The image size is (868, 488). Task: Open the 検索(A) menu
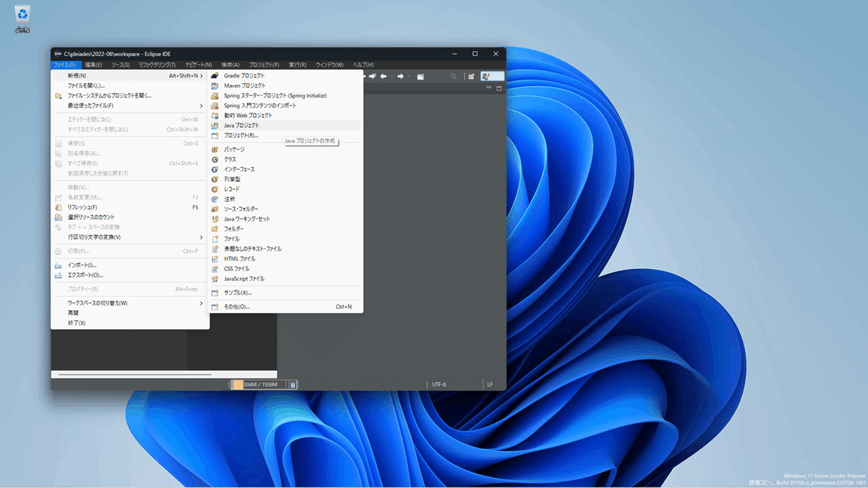[x=231, y=65]
